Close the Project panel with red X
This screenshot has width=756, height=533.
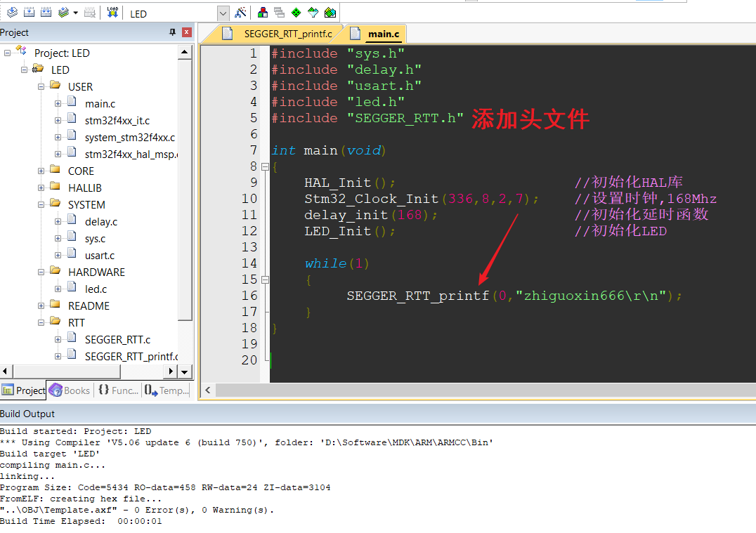tap(187, 32)
